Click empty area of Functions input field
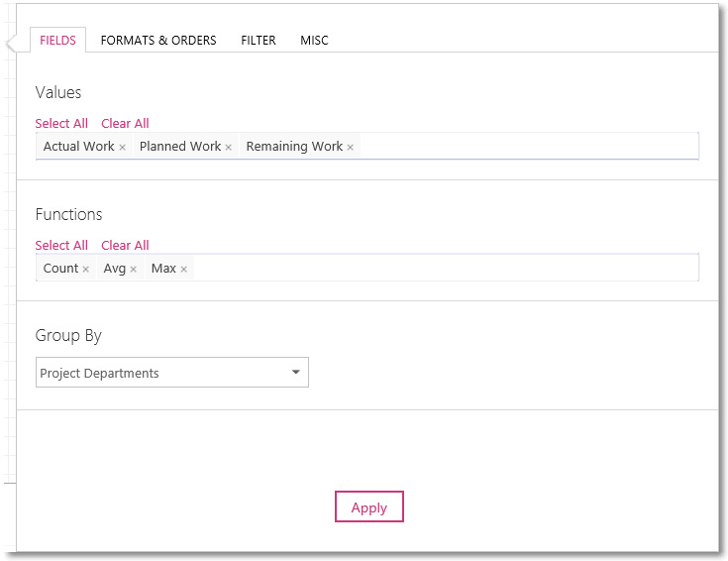The height and width of the screenshot is (561, 728). pos(446,268)
